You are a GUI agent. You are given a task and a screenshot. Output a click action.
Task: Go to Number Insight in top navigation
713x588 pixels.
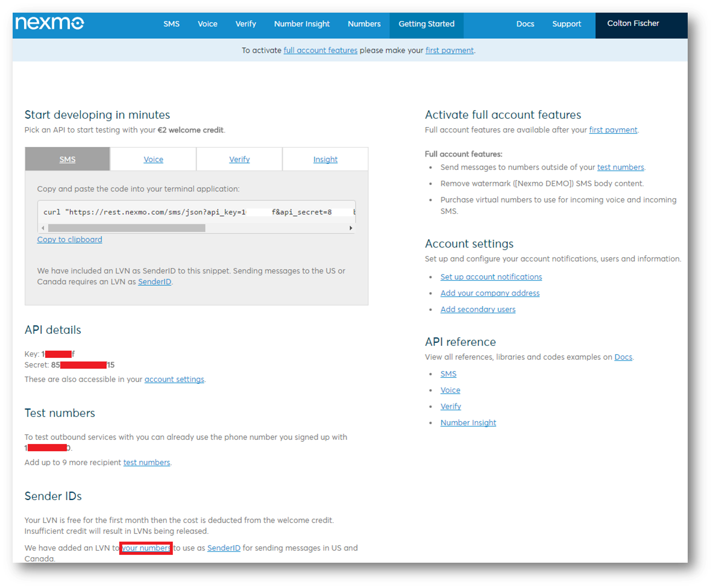coord(301,24)
